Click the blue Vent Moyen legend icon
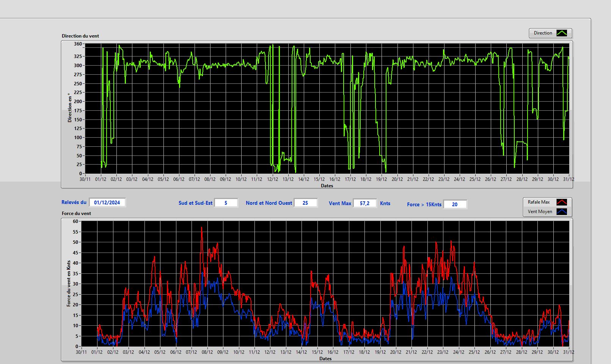Viewport: 611px width, 364px height. click(x=562, y=212)
